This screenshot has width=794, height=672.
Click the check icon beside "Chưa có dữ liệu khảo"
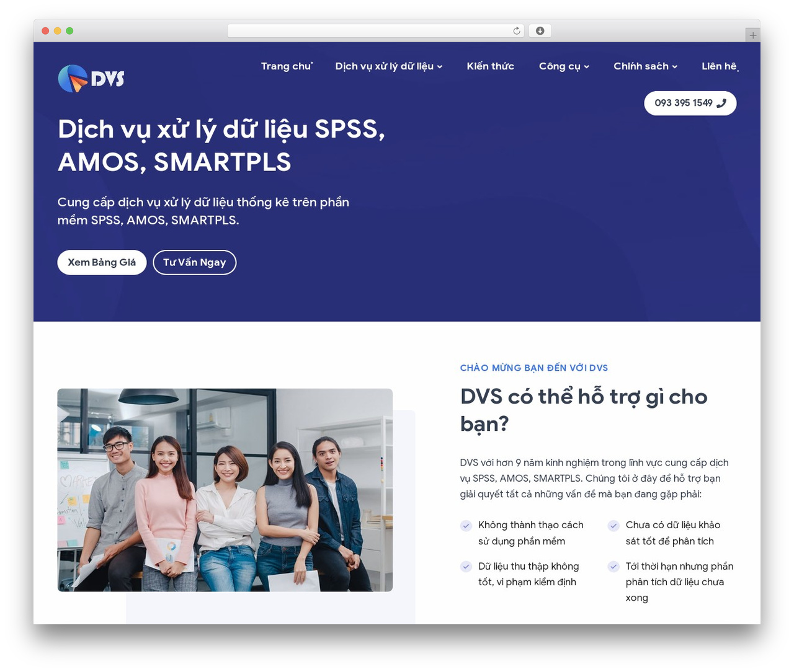click(613, 526)
